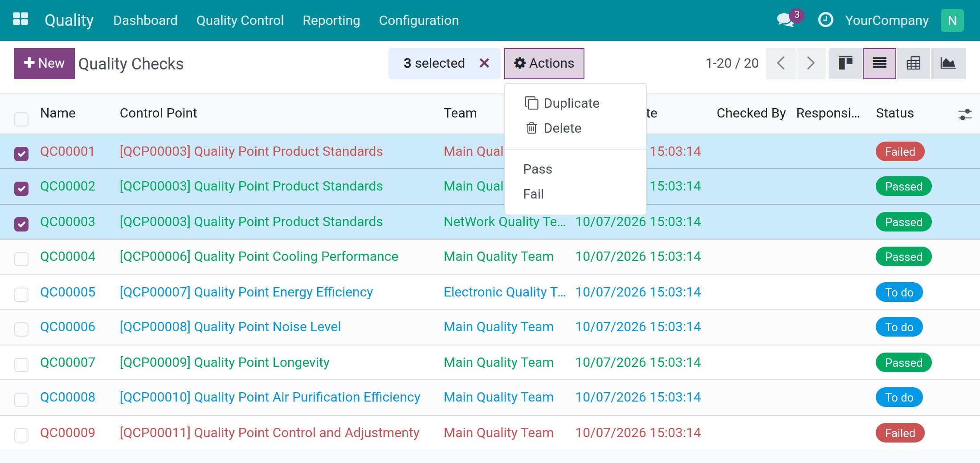Switch to Graph view

948,63
